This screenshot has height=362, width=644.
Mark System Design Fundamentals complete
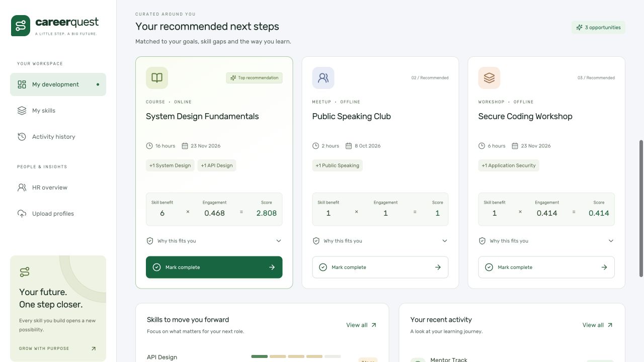click(214, 267)
